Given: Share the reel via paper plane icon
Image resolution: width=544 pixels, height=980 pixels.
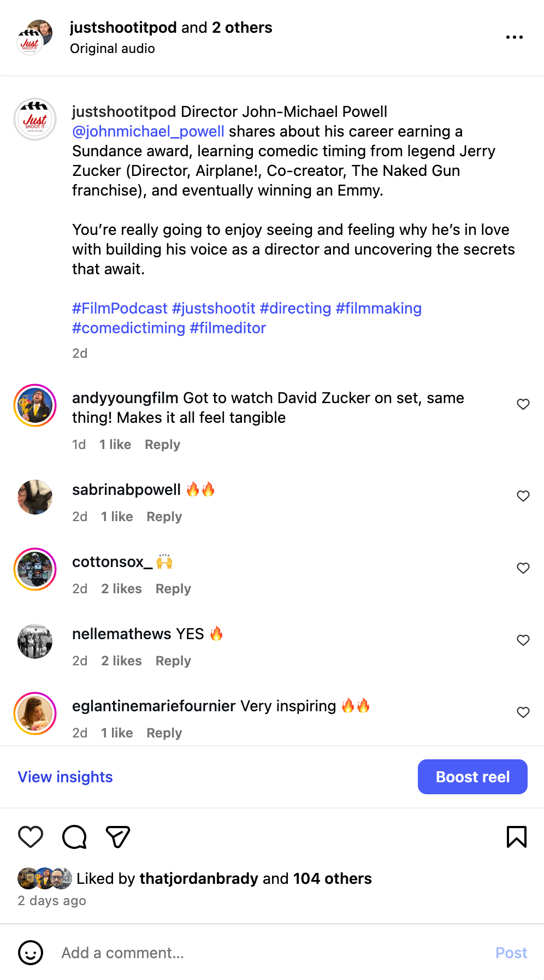Looking at the screenshot, I should pos(117,837).
